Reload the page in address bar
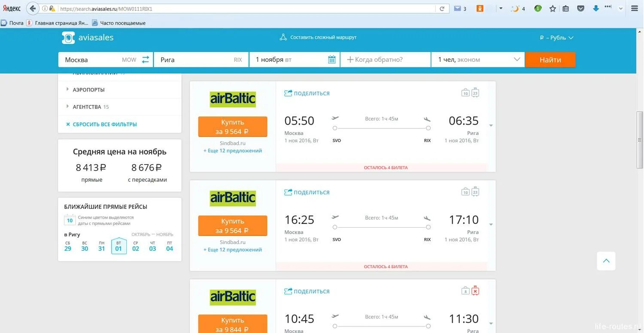The height and width of the screenshot is (333, 644). [442, 9]
